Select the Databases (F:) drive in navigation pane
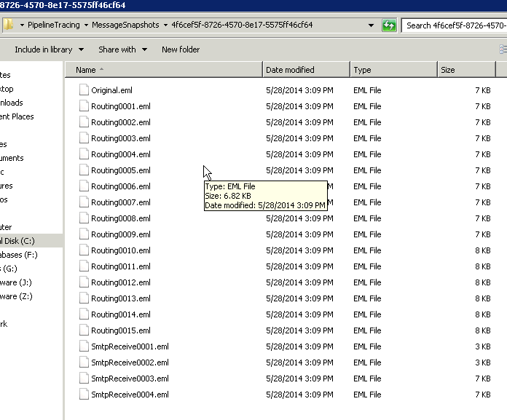The height and width of the screenshot is (420, 507). 19,255
